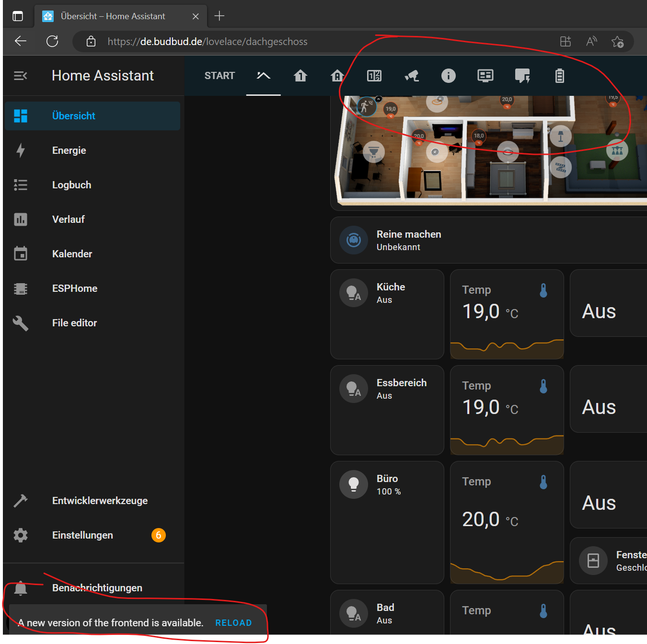The width and height of the screenshot is (647, 644).
Task: Click the info tab icon
Action: point(449,76)
